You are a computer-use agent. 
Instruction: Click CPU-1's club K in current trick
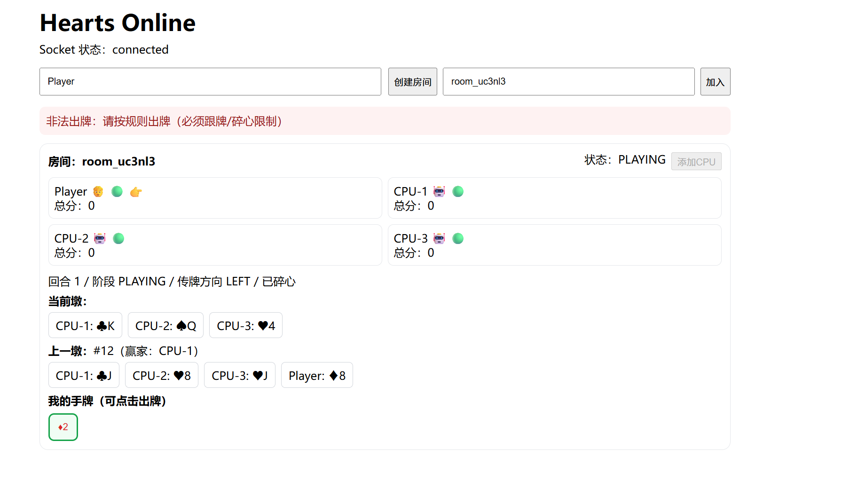[85, 325]
